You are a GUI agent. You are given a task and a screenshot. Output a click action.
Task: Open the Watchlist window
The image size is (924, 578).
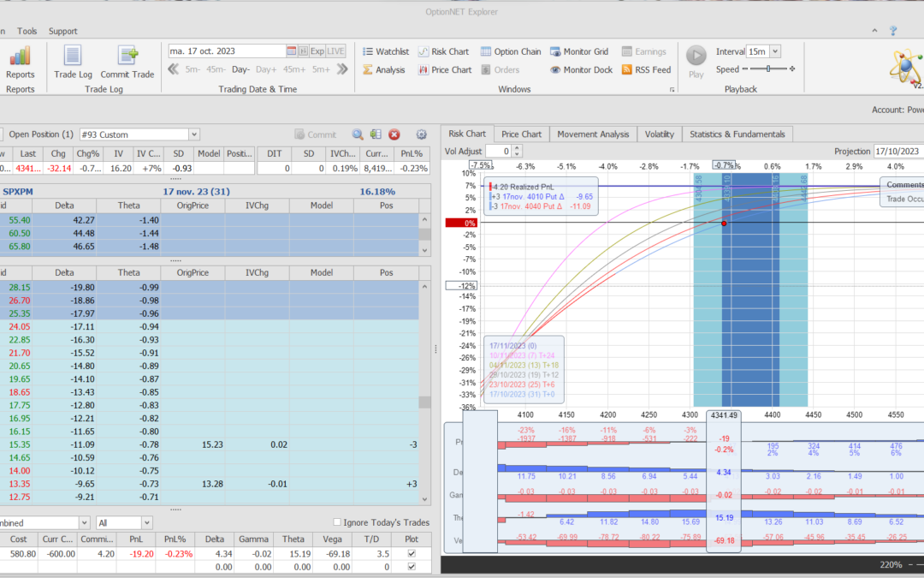(x=385, y=51)
